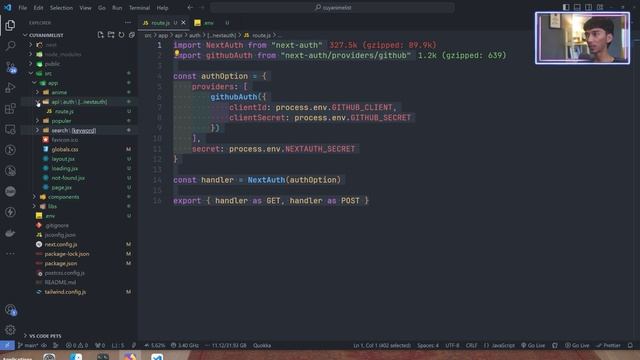640x360 pixels.
Task: Open the Edit menu
Action: point(38,8)
